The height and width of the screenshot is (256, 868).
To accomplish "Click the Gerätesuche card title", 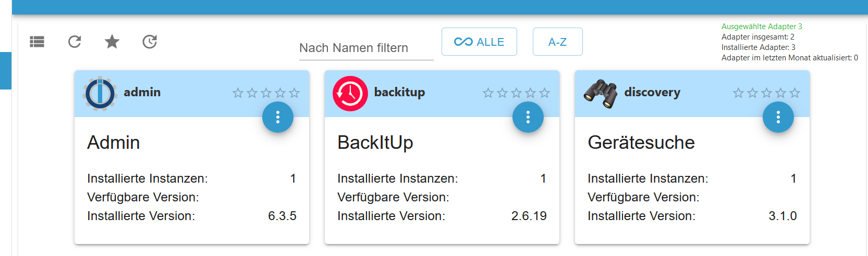I will pos(641,143).
